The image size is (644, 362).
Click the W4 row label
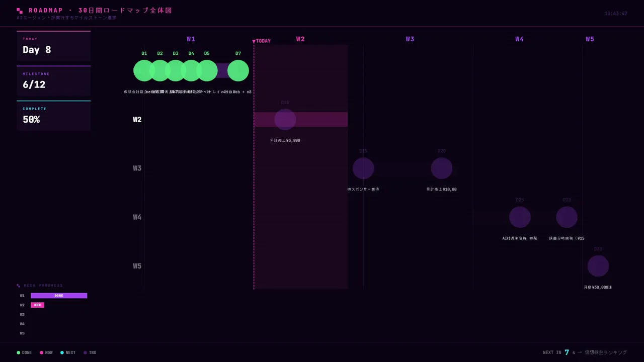(137, 217)
